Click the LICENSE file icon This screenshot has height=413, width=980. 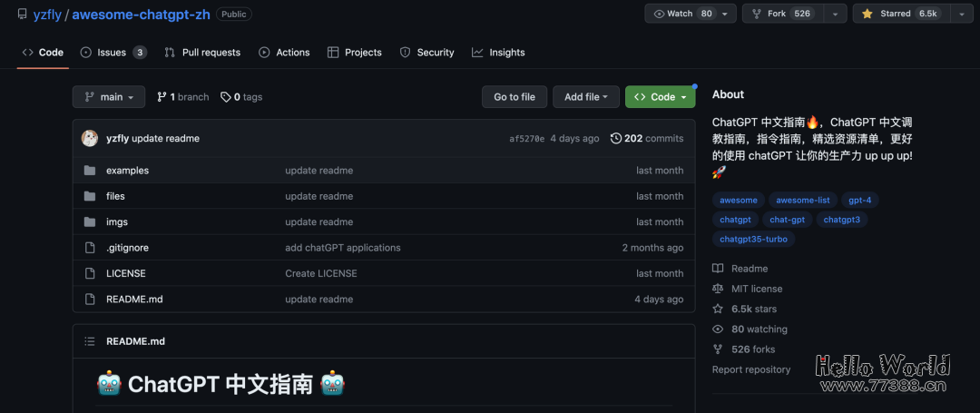click(90, 273)
